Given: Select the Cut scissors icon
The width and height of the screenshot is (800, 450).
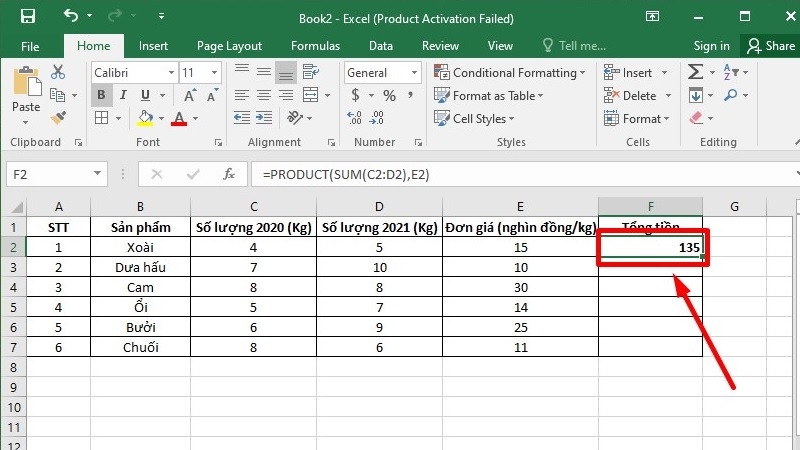Looking at the screenshot, I should [x=58, y=72].
